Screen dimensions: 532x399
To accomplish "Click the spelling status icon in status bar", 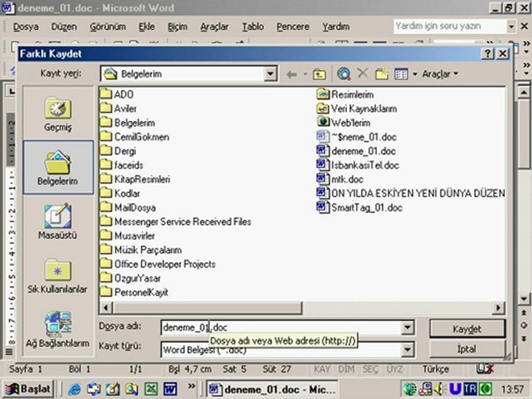I will pos(485,369).
